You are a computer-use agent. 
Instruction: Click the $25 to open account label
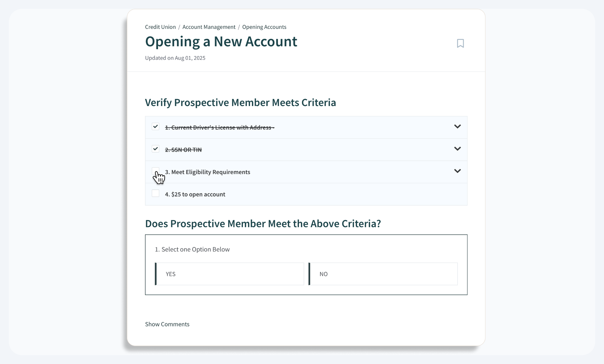click(195, 194)
